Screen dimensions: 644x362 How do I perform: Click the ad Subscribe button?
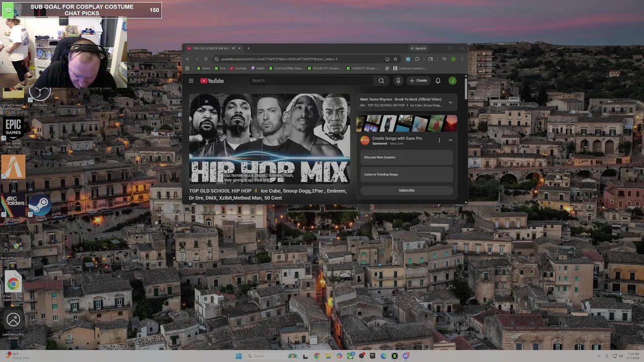[x=407, y=190]
